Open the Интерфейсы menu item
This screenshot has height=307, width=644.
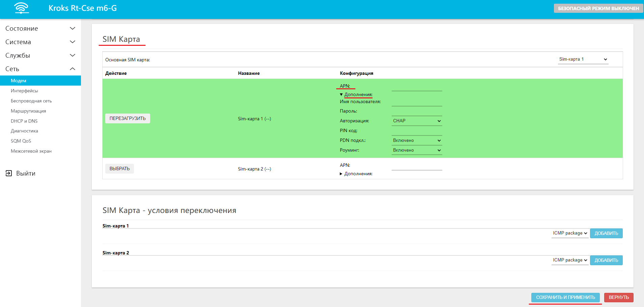coord(24,91)
